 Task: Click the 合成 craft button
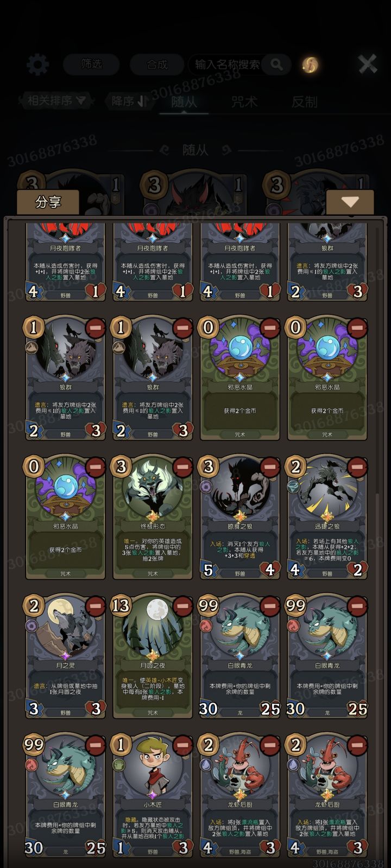click(157, 65)
